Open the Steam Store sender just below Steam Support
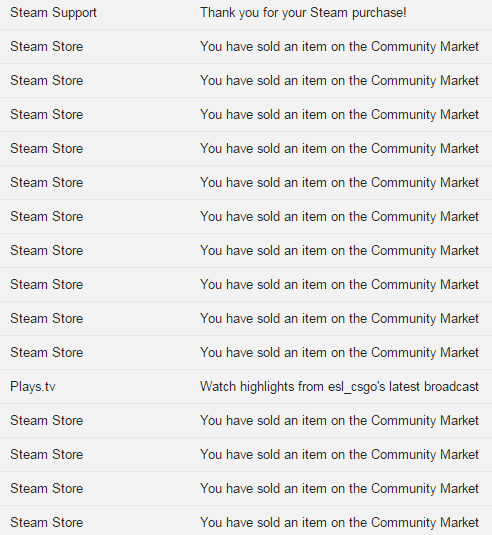This screenshot has width=492, height=535. (x=47, y=46)
